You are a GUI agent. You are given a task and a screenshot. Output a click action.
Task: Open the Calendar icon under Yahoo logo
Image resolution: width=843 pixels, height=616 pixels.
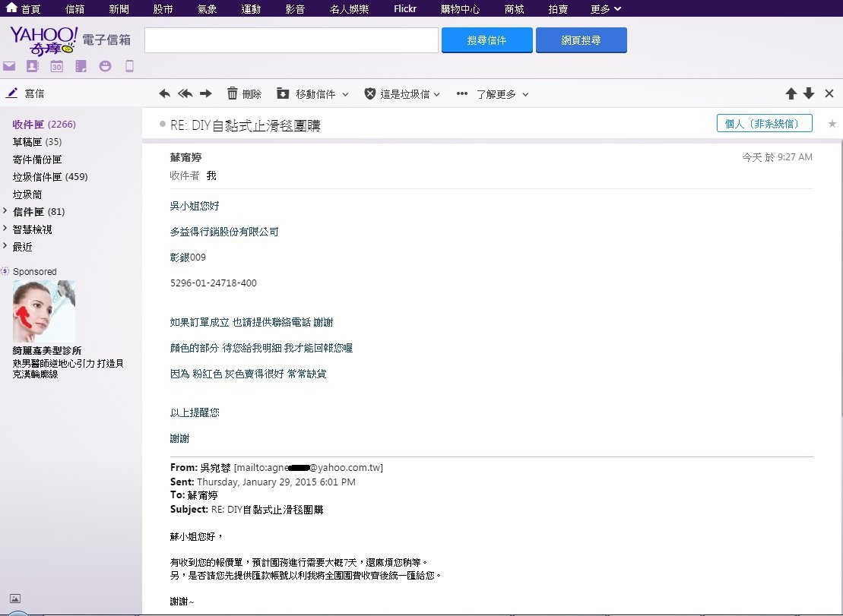[x=56, y=66]
